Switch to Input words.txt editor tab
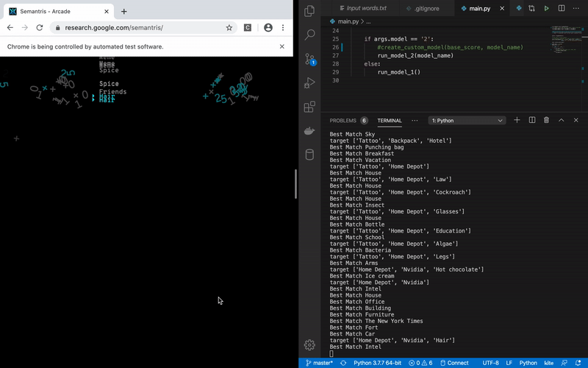This screenshot has height=368, width=588. pyautogui.click(x=362, y=8)
